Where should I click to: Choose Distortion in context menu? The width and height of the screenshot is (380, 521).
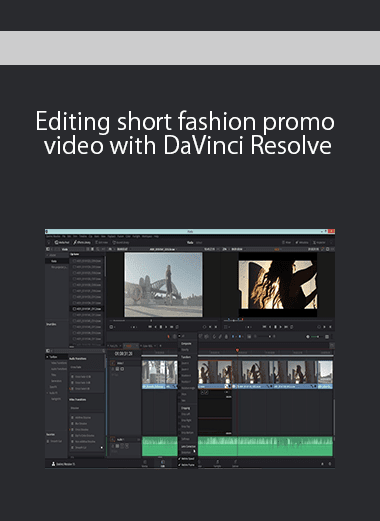click(x=187, y=452)
